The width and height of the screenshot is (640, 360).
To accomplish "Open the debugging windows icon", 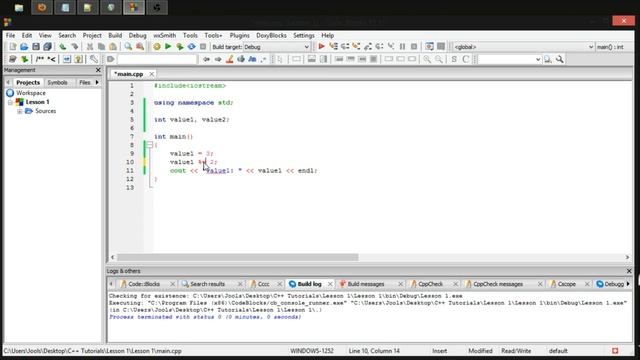I will 429,47.
